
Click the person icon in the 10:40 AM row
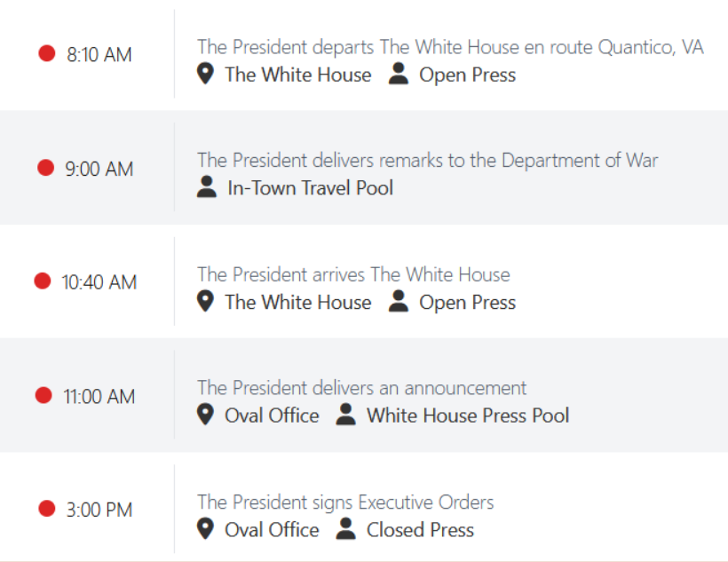(x=399, y=302)
